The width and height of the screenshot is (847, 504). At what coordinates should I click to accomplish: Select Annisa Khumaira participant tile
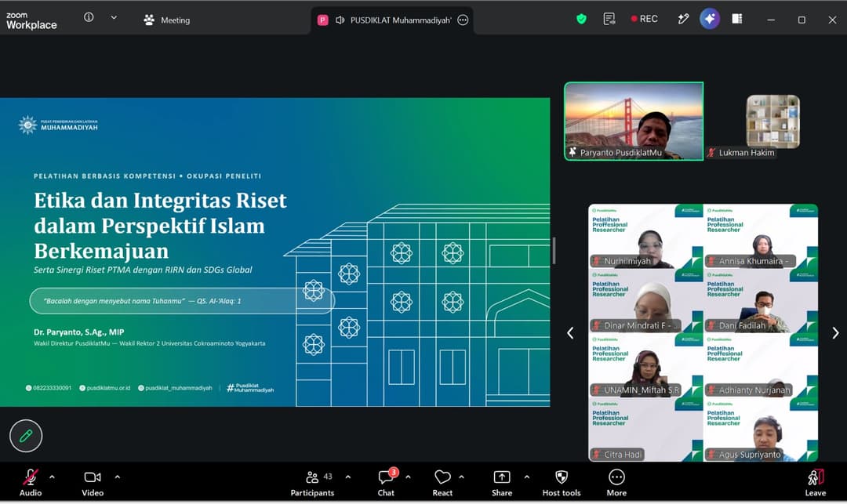(761, 236)
